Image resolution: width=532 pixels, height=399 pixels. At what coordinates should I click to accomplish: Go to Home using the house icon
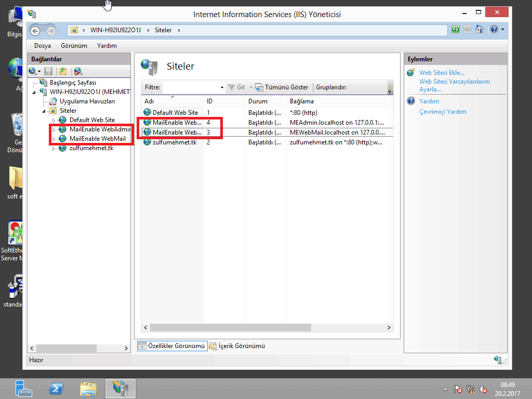click(480, 30)
